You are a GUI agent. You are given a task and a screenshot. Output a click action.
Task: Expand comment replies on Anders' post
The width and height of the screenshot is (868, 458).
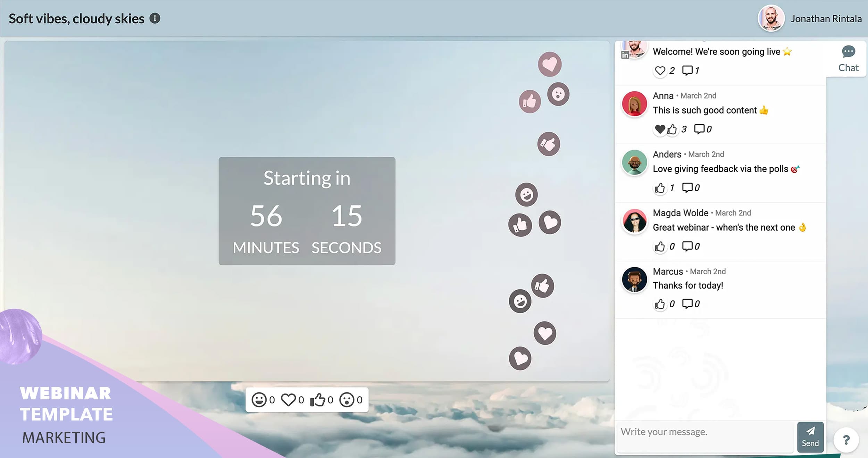(688, 188)
